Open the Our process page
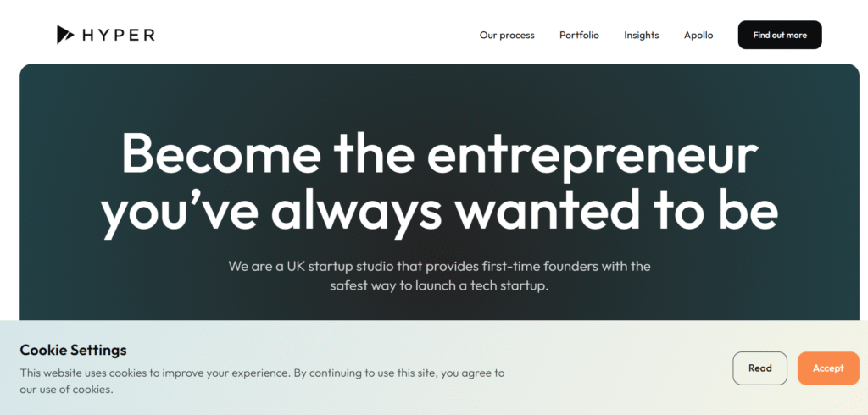This screenshot has width=868, height=415. click(507, 36)
